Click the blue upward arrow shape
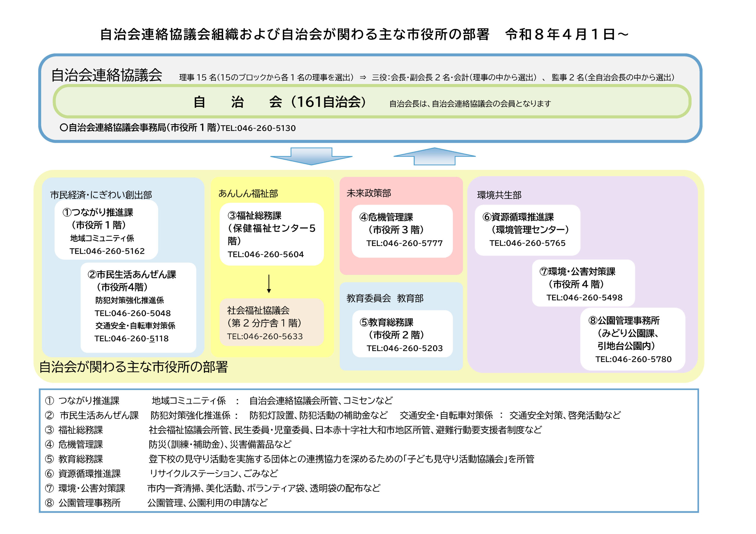This screenshot has height=534, width=756. tap(434, 156)
